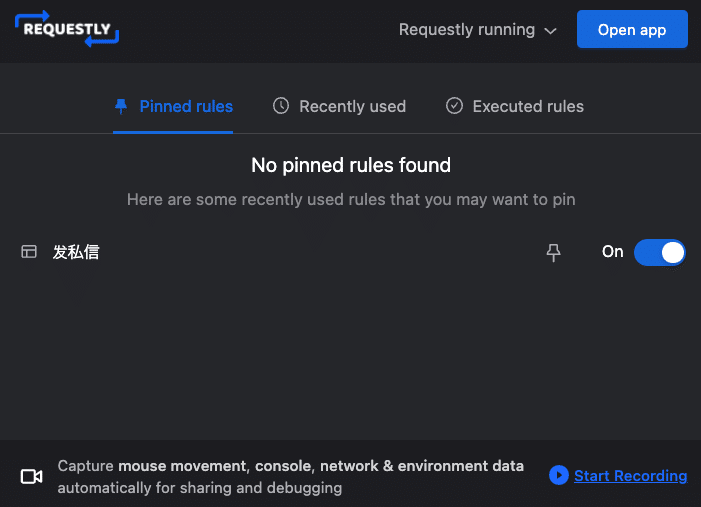This screenshot has width=701, height=507.
Task: Click the Start Recording link
Action: (x=630, y=476)
